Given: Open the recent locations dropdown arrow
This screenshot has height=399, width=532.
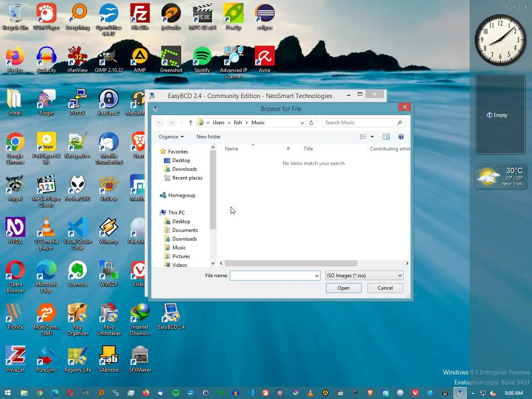Looking at the screenshot, I should tap(181, 123).
